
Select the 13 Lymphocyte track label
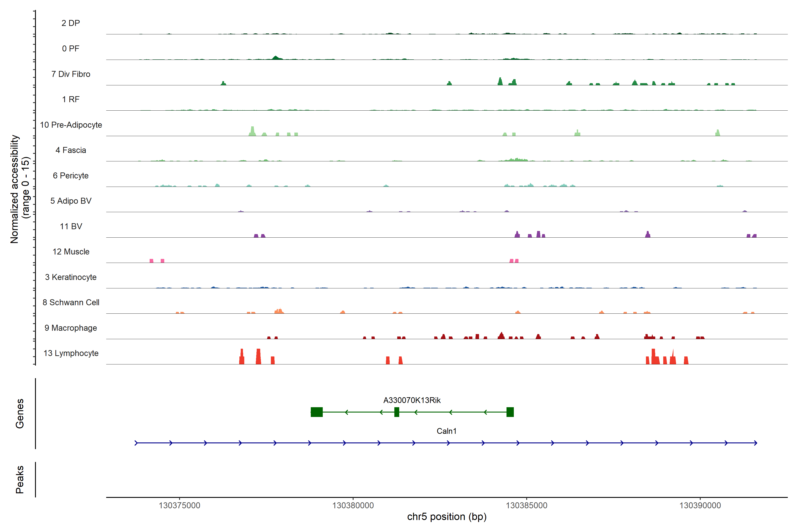[71, 353]
